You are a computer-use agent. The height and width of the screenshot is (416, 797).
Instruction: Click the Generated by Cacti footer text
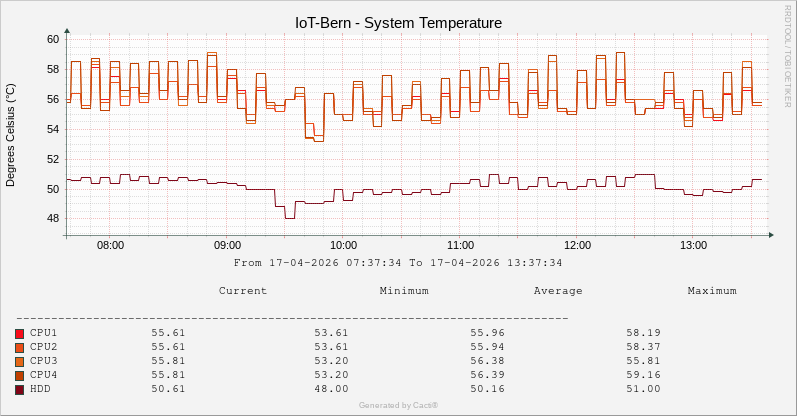click(398, 405)
